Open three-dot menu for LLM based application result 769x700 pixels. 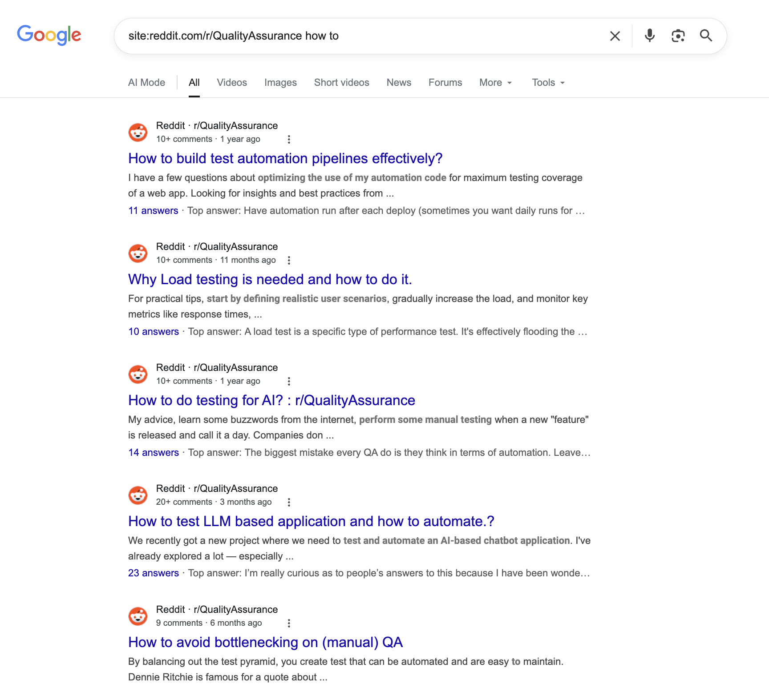pyautogui.click(x=289, y=502)
